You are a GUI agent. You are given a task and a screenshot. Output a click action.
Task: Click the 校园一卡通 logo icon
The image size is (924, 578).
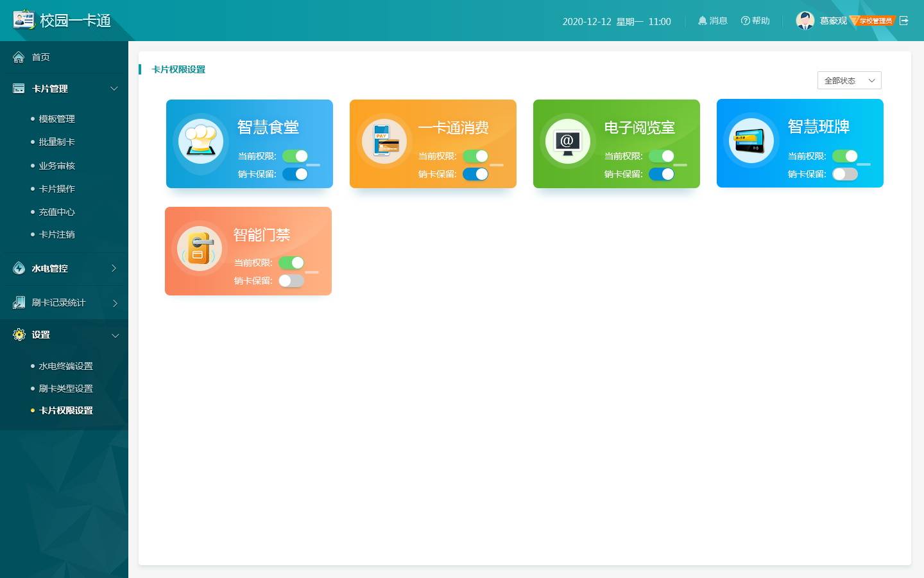point(24,20)
